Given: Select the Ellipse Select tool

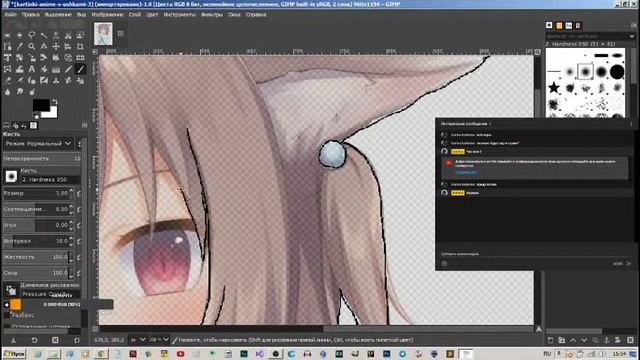Looking at the screenshot, I should [x=20, y=36].
